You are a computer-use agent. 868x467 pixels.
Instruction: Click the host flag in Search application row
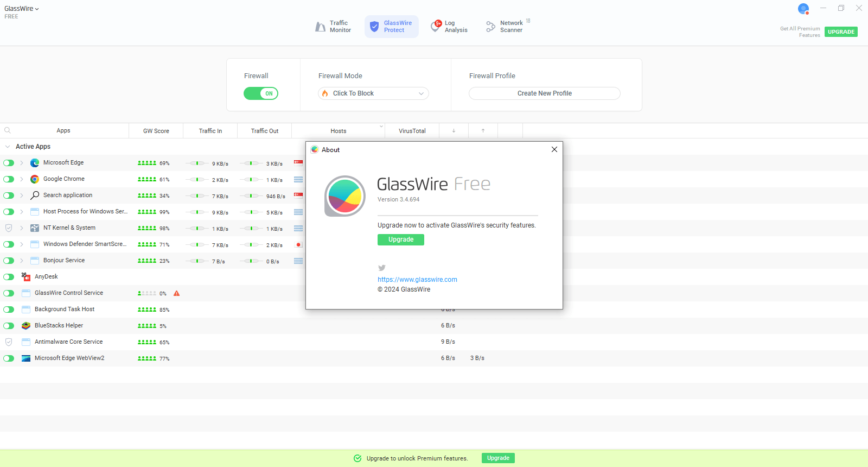[x=298, y=195]
